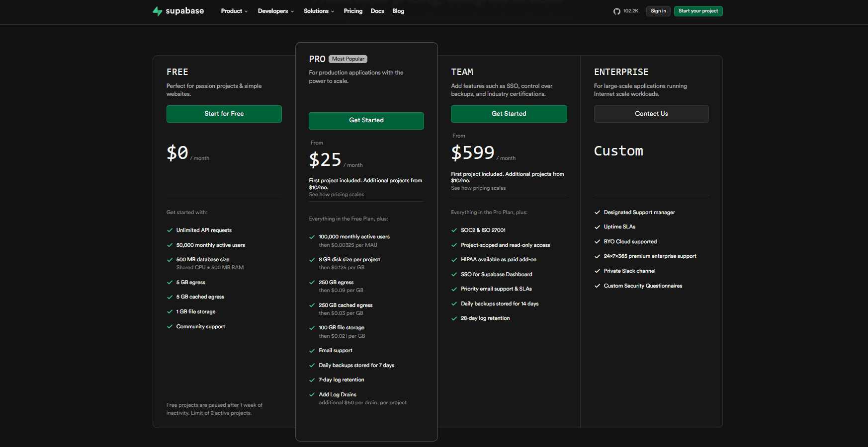
Task: Click Start for Free button
Action: [x=224, y=114]
